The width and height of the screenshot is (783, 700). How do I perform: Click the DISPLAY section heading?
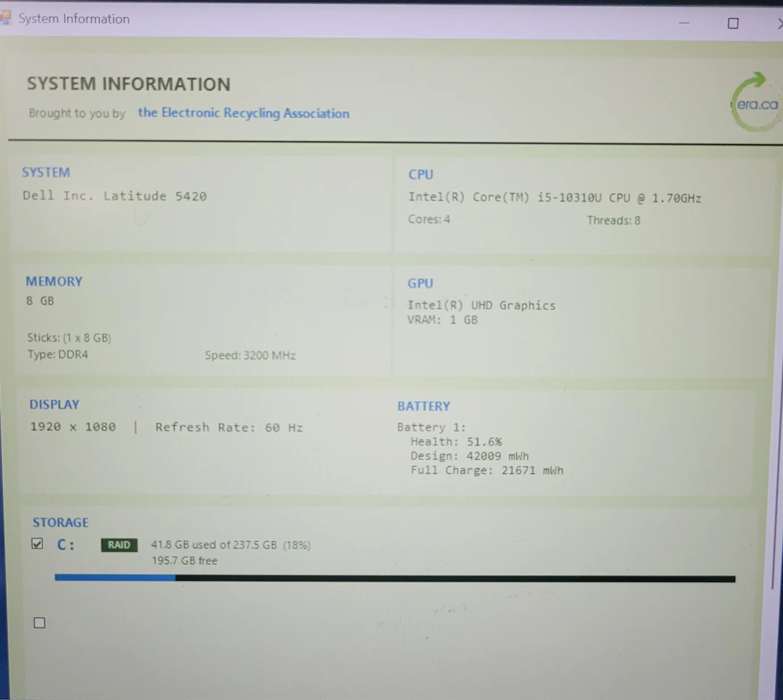(54, 405)
